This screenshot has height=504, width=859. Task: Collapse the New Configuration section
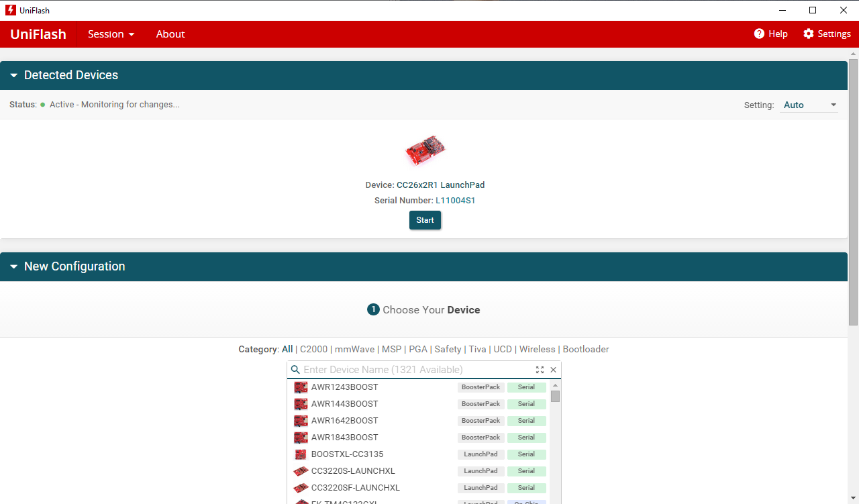tap(13, 266)
